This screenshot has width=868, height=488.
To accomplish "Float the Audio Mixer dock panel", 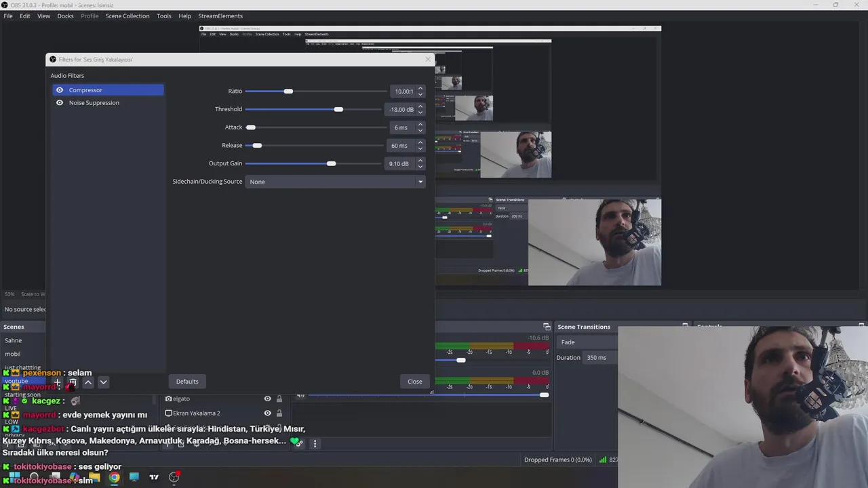I will coord(547,327).
